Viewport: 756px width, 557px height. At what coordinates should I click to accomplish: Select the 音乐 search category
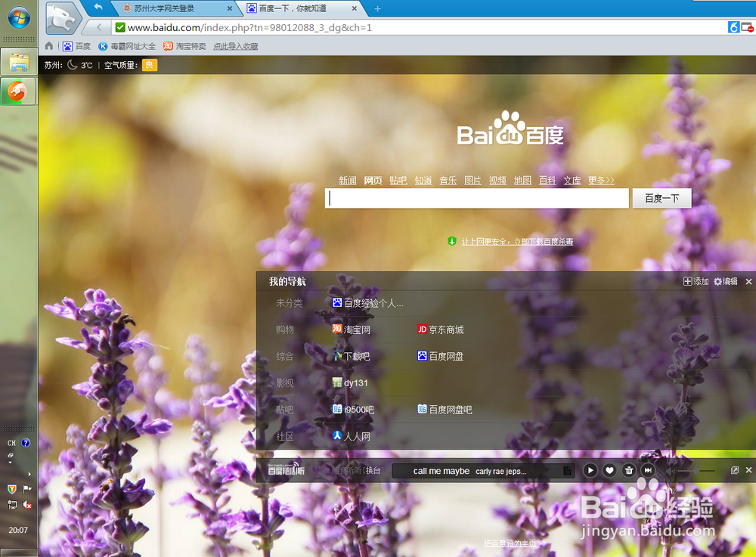[x=448, y=180]
